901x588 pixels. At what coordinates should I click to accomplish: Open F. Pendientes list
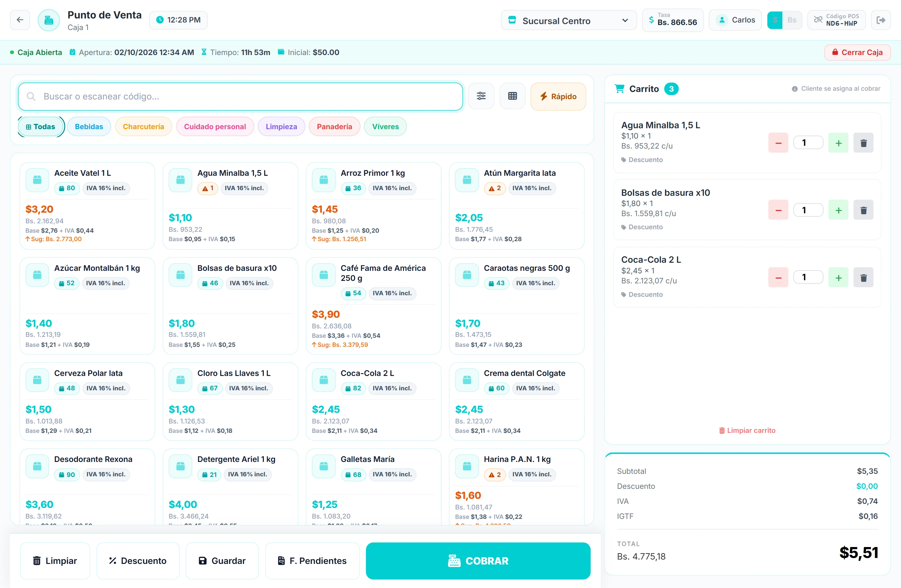click(312, 561)
